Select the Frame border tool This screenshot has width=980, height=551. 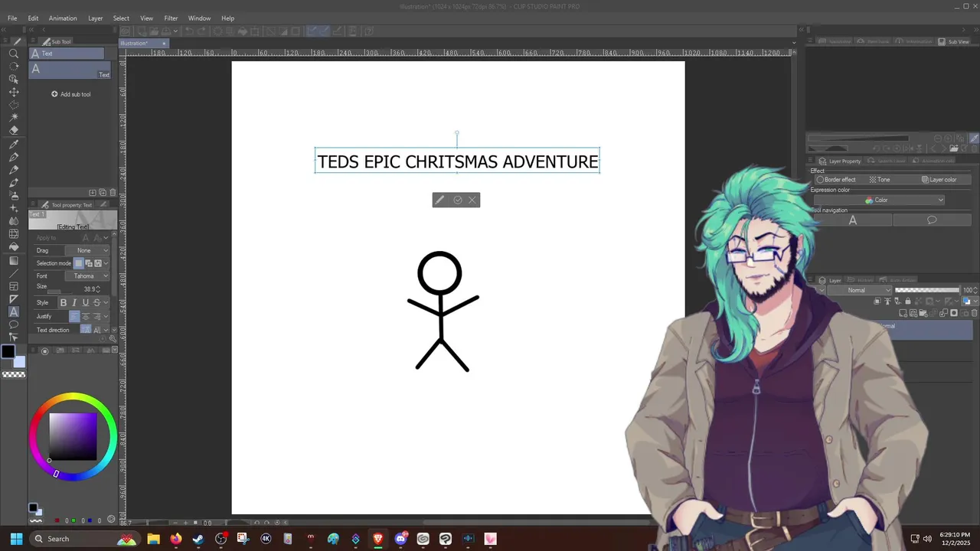[14, 286]
